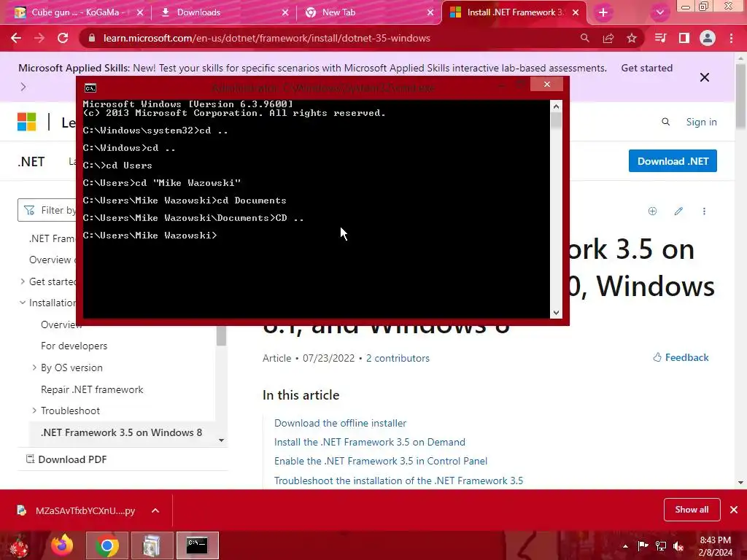This screenshot has height=560, width=747.
Task: Click the muted volume tray icon
Action: [678, 546]
